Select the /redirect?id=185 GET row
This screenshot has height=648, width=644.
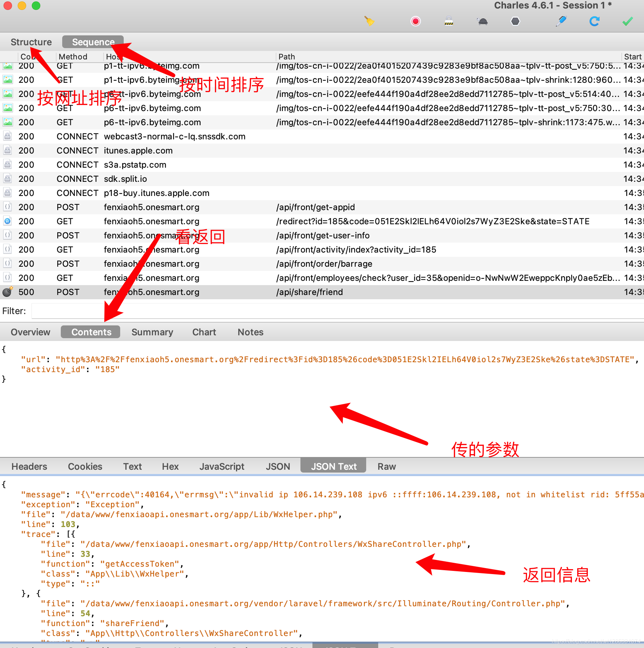(x=322, y=221)
